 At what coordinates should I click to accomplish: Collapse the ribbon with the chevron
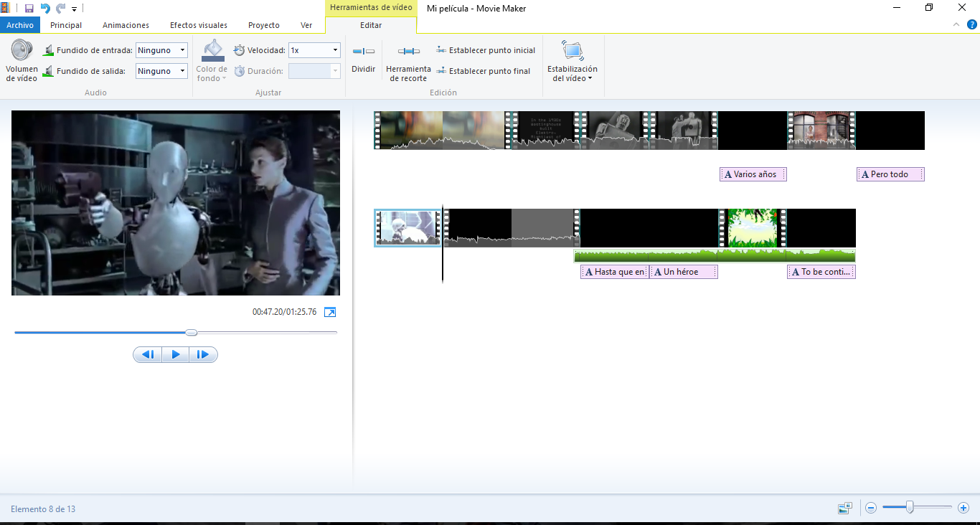pyautogui.click(x=956, y=24)
